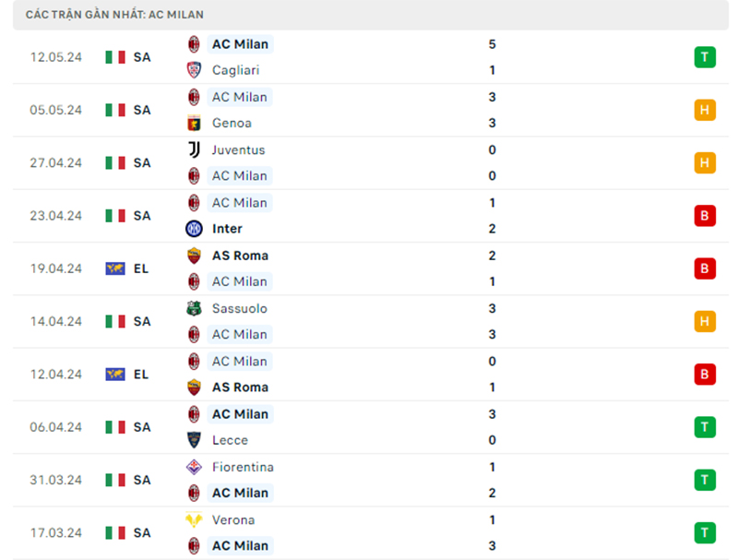Click the Italy flag beside 12.05.24
738x560 pixels.
114,57
